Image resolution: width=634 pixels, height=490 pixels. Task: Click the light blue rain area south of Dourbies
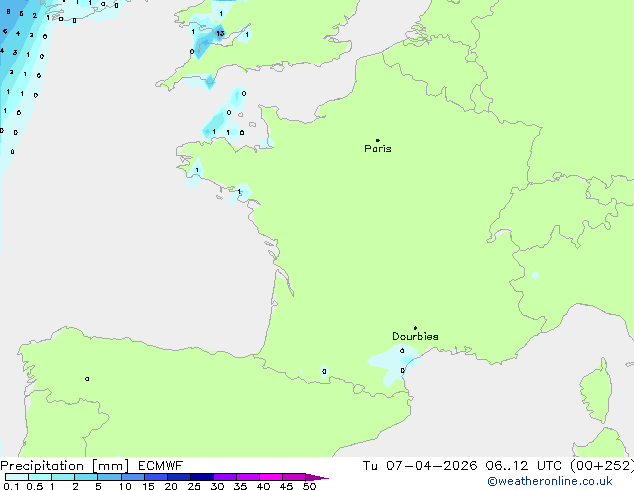(393, 362)
